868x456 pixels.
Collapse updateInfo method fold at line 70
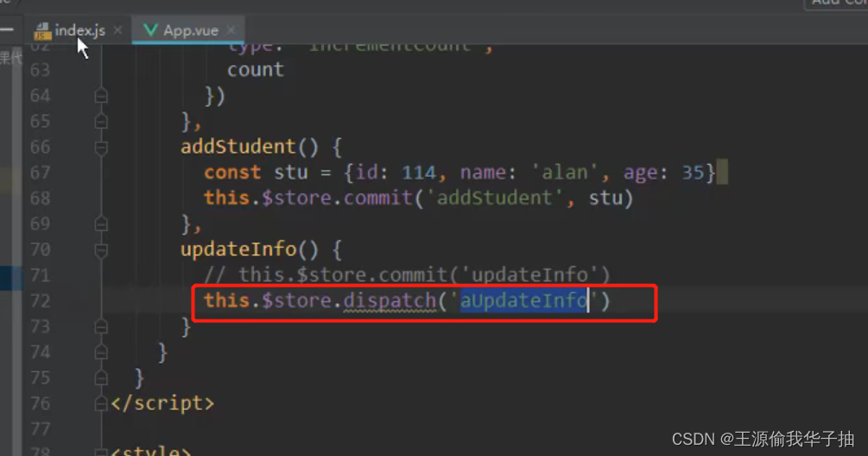tap(101, 250)
